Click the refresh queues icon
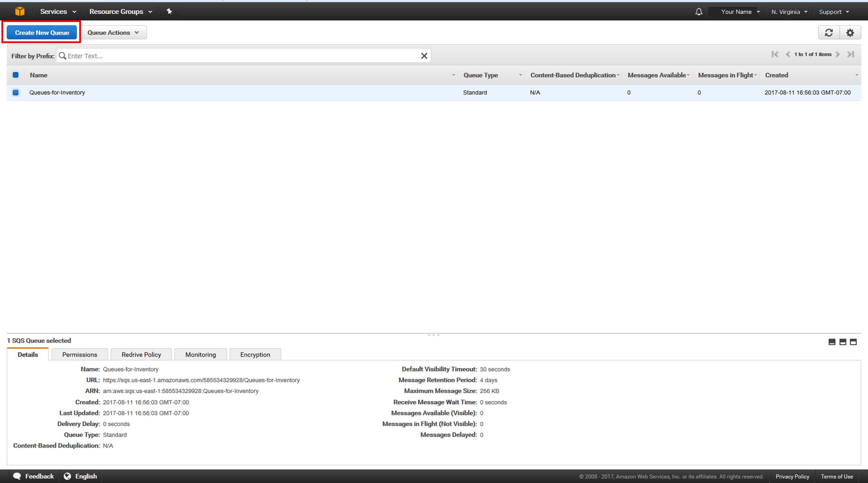 pos(828,33)
